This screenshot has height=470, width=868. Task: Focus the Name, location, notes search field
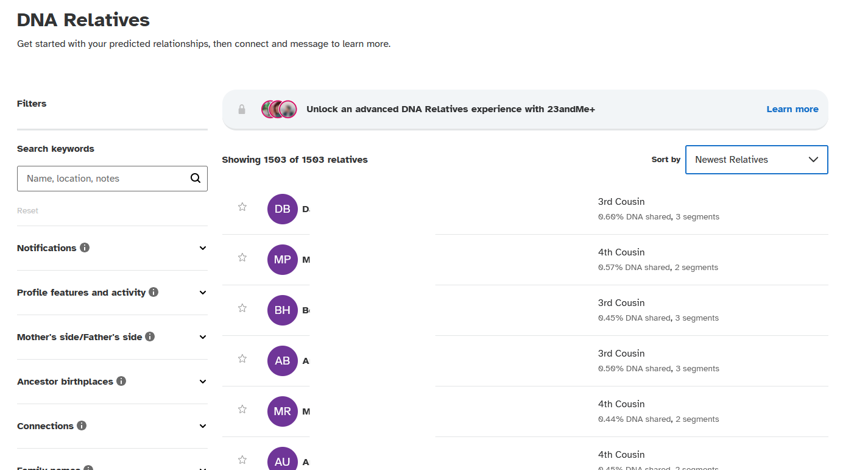[x=112, y=179]
